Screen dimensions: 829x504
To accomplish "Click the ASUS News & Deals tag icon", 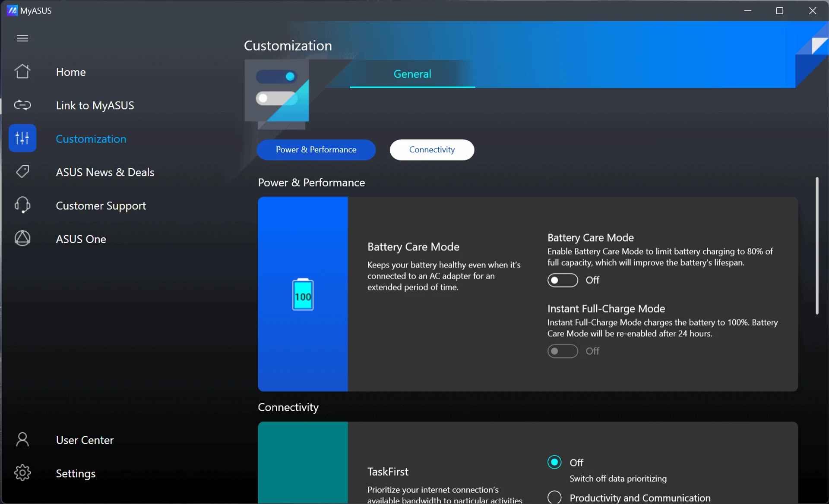I will click(22, 172).
